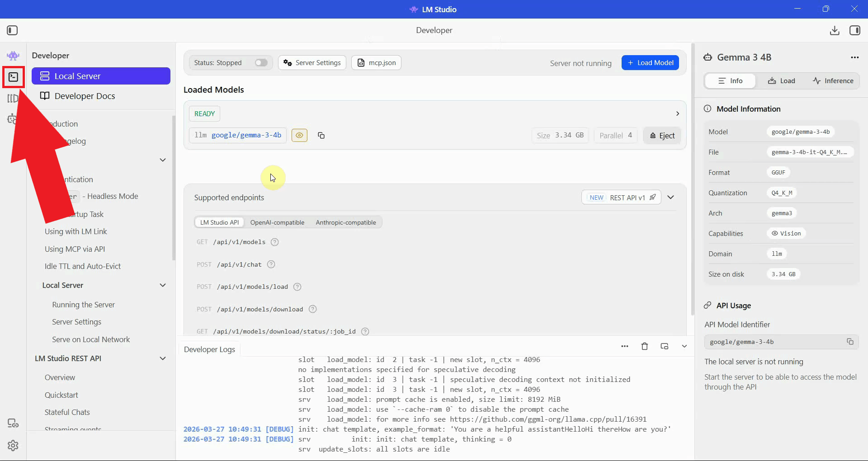Open the three-dot menu above Developer Logs
This screenshot has height=461, width=868.
(625, 346)
